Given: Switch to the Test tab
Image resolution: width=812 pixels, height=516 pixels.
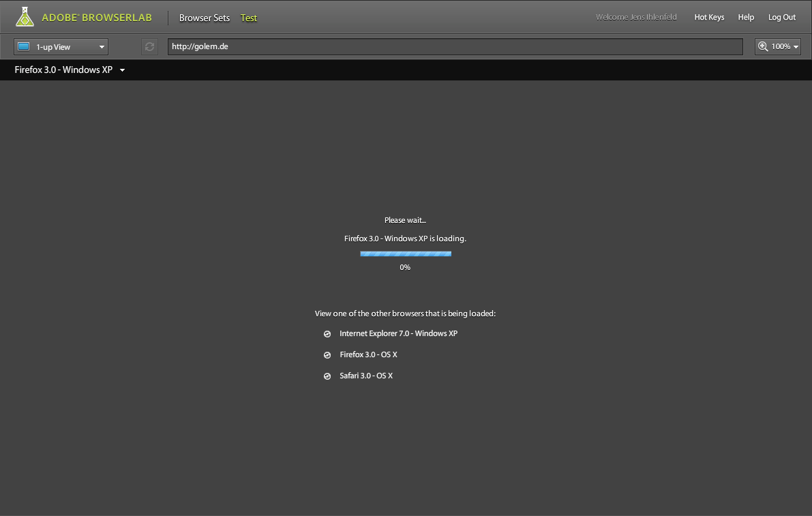Looking at the screenshot, I should pyautogui.click(x=249, y=18).
